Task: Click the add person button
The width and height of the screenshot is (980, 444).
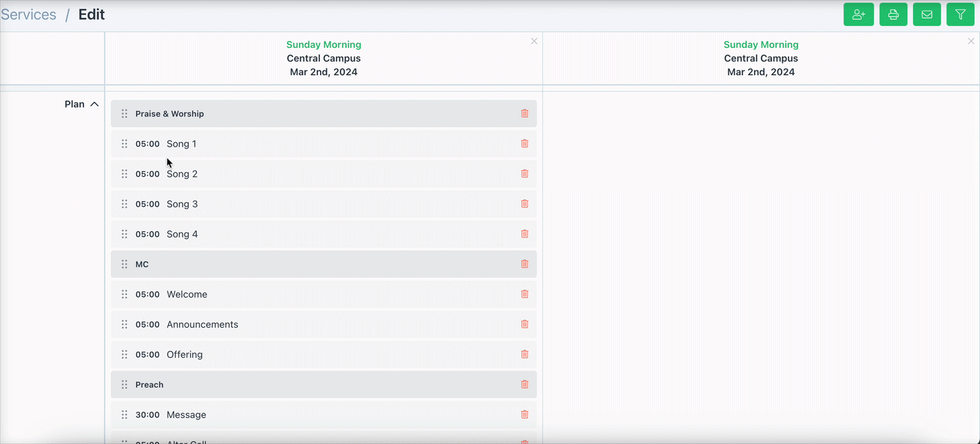Action: point(858,14)
